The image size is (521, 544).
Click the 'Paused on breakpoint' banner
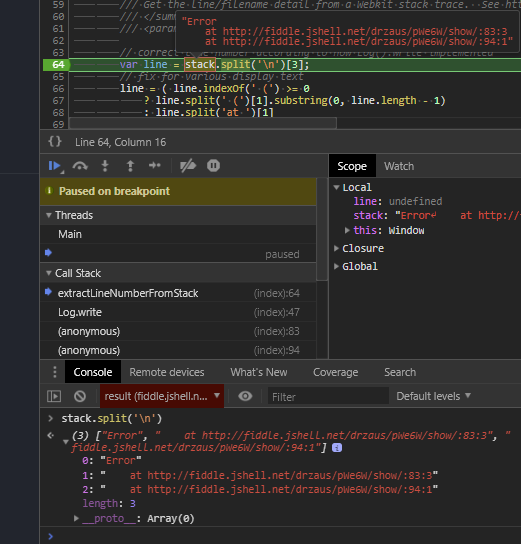point(178,191)
